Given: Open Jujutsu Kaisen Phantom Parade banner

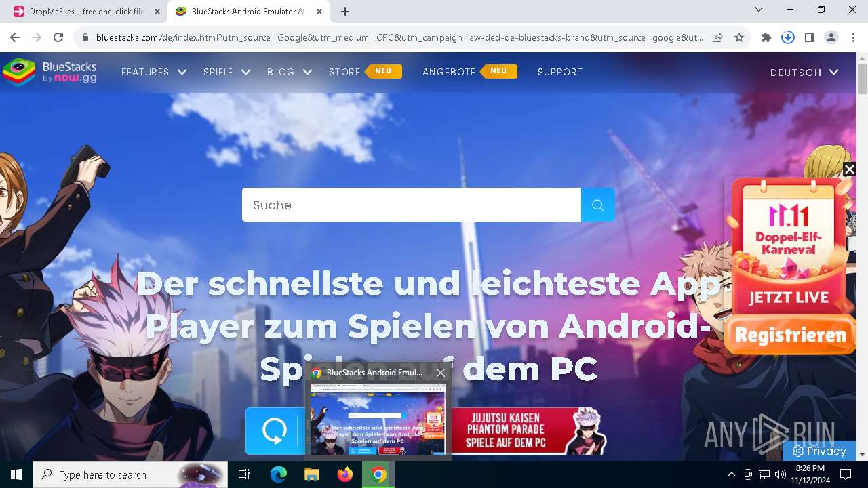Looking at the screenshot, I should (529, 431).
